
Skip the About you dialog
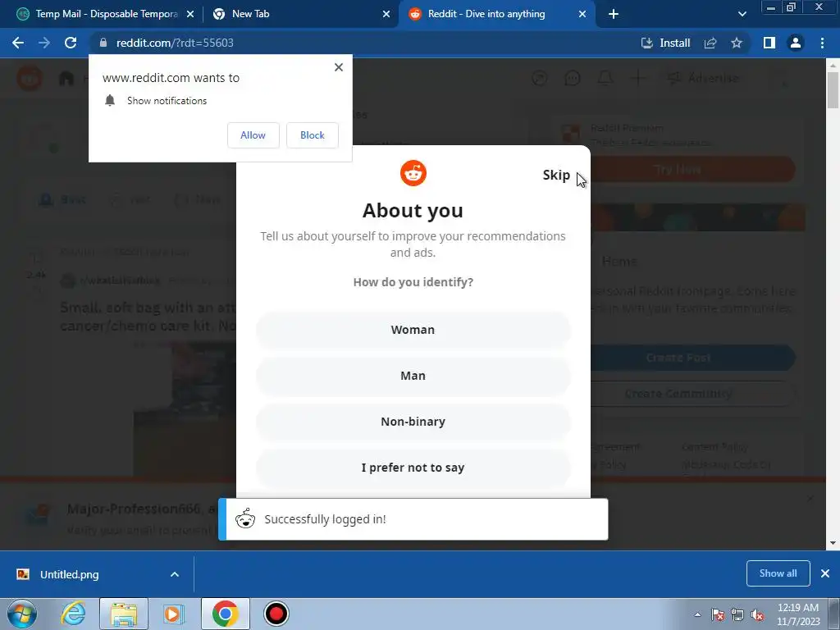556,176
